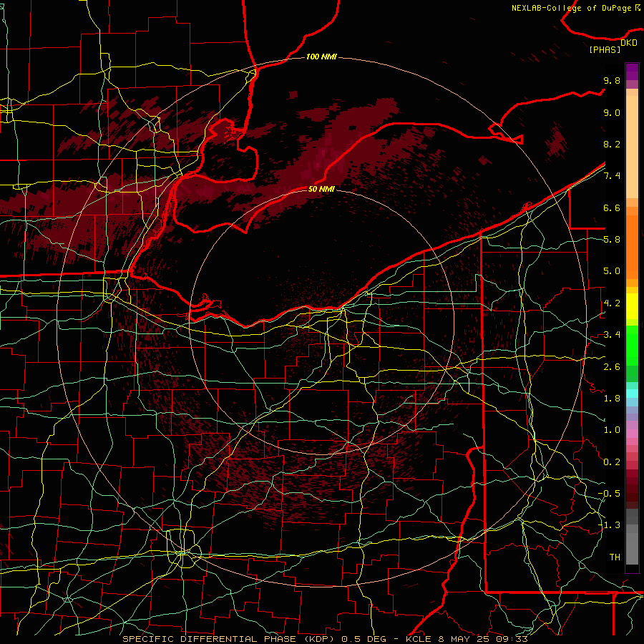Select the 100 NMI range ring label
The width and height of the screenshot is (644, 644).
pyautogui.click(x=321, y=57)
